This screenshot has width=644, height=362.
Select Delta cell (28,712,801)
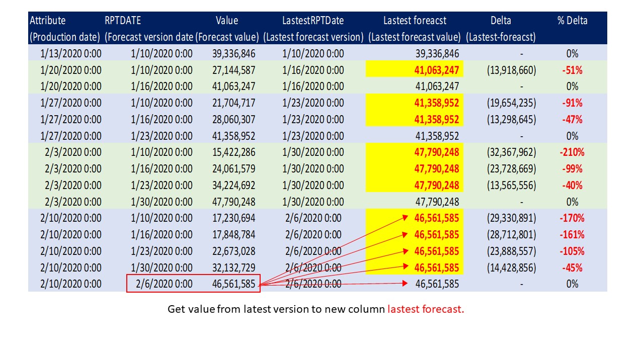click(x=512, y=235)
